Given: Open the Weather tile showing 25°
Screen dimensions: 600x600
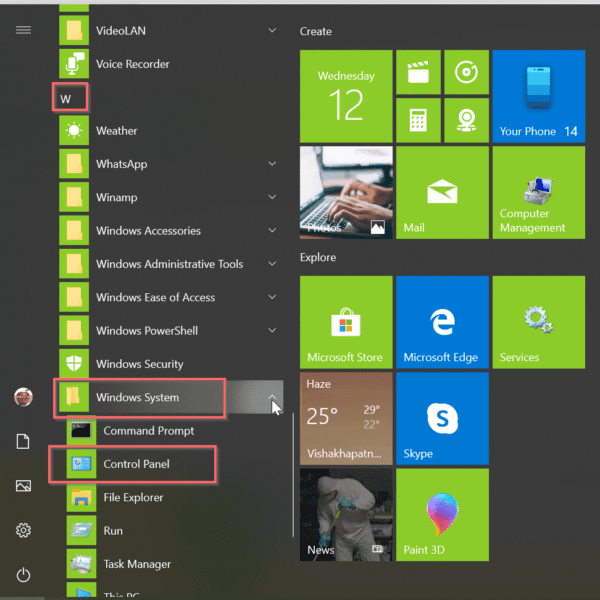Looking at the screenshot, I should 345,417.
